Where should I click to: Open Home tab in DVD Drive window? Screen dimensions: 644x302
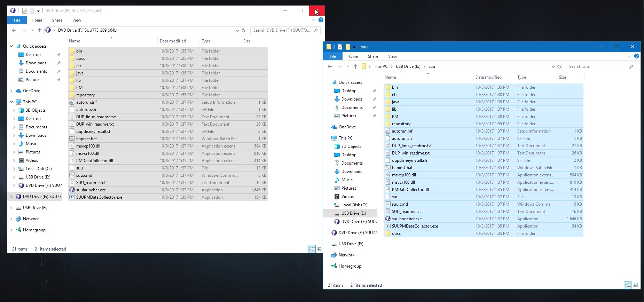click(37, 20)
